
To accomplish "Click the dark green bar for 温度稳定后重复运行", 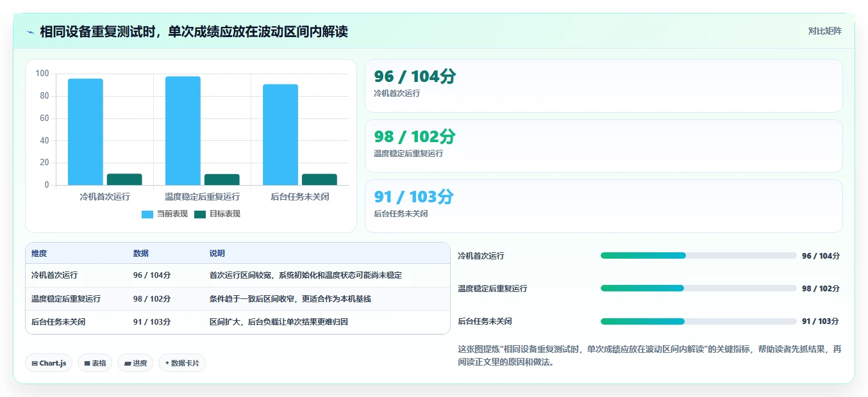I will click(222, 179).
